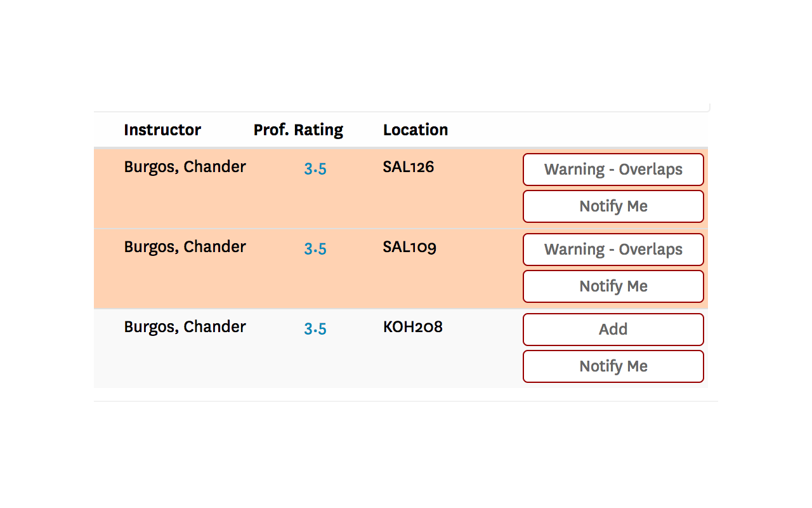The image size is (812, 508).
Task: Click the Prof. Rating column header
Action: [298, 130]
